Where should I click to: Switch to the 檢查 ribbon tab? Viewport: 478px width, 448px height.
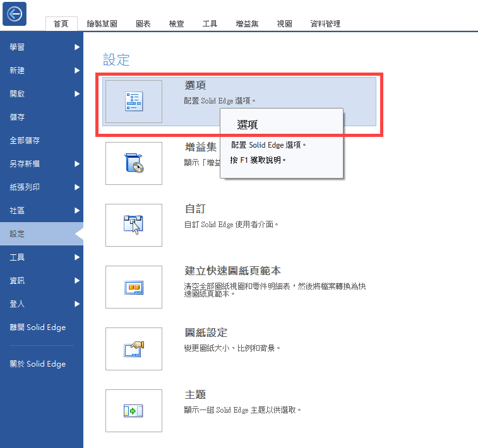pyautogui.click(x=177, y=24)
